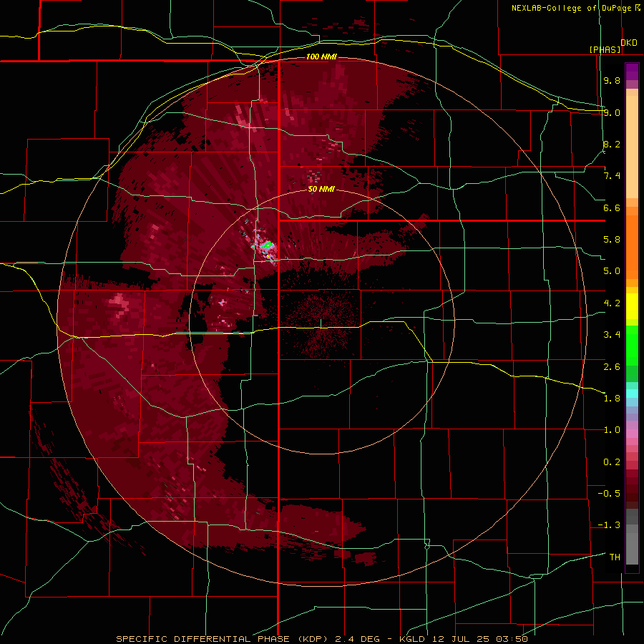Click the yellow segment of the color bar
Viewport: 644px width, 644px height.
[x=632, y=306]
